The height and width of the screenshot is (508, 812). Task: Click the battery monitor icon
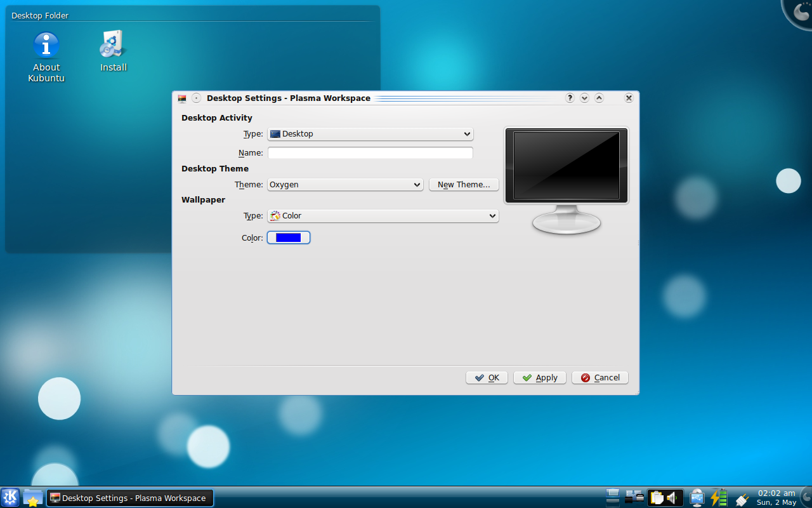point(719,497)
